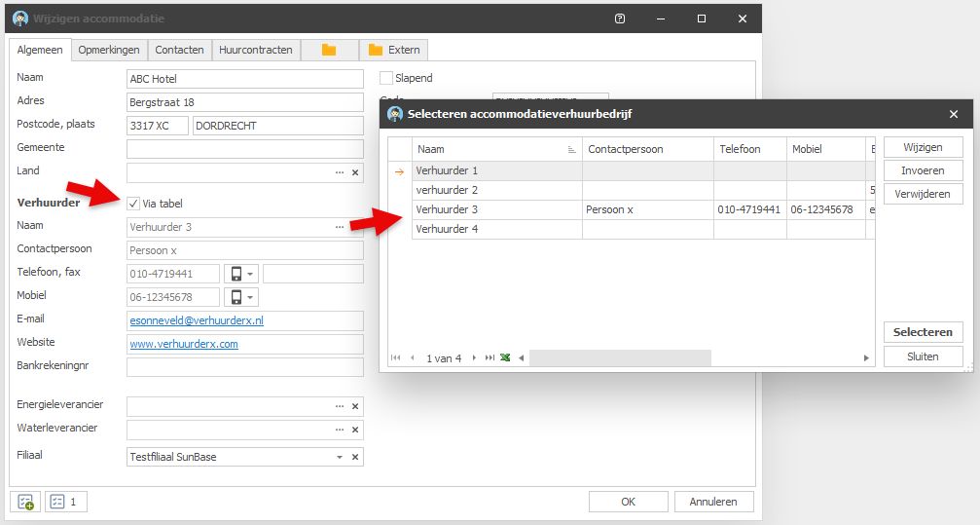Expand dropdown arrow beside Mobiel phone icon
The image size is (980, 525).
[x=250, y=298]
